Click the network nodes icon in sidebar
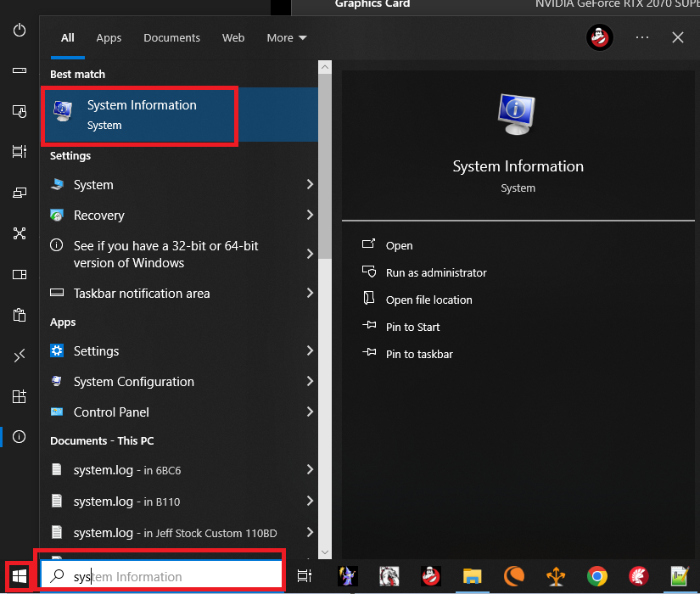 pyautogui.click(x=20, y=233)
